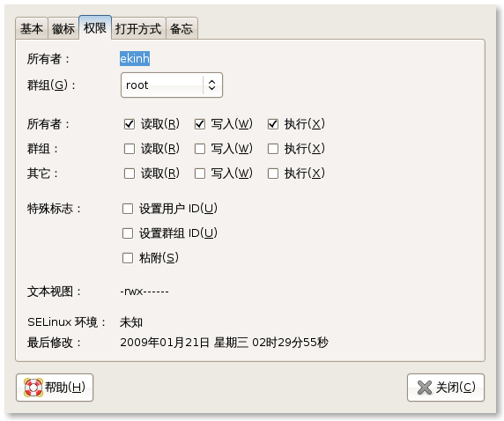The width and height of the screenshot is (504, 421).
Task: Enable group 读取(R) permission
Action: click(x=130, y=149)
